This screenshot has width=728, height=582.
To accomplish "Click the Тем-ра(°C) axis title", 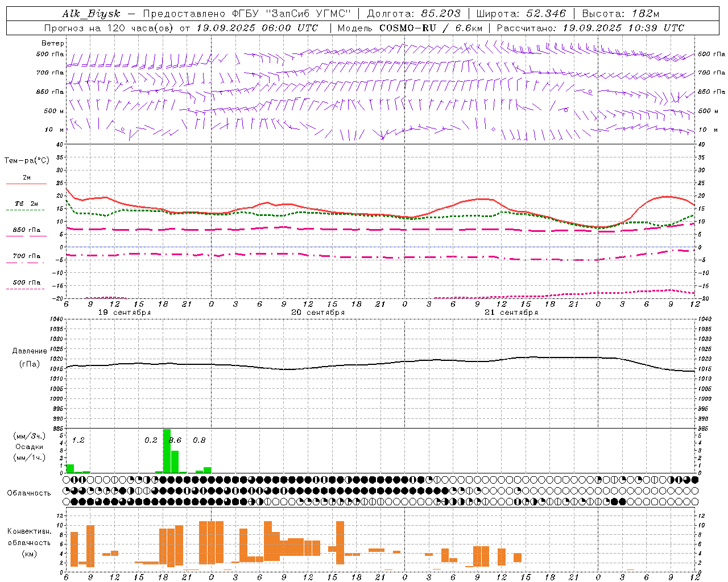I will pos(27,161).
